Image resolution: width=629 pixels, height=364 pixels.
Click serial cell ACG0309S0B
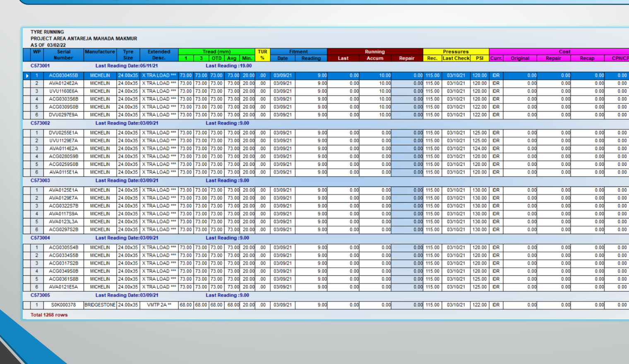[x=63, y=107]
